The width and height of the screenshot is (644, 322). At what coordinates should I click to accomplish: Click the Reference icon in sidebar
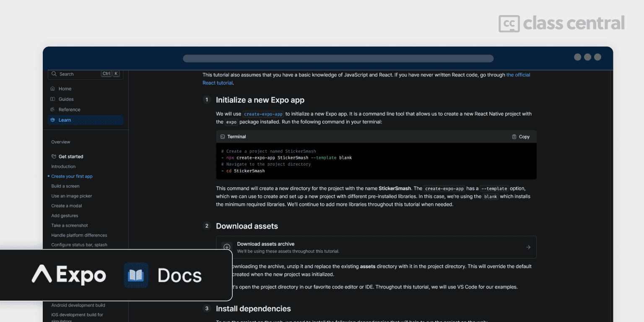[52, 110]
